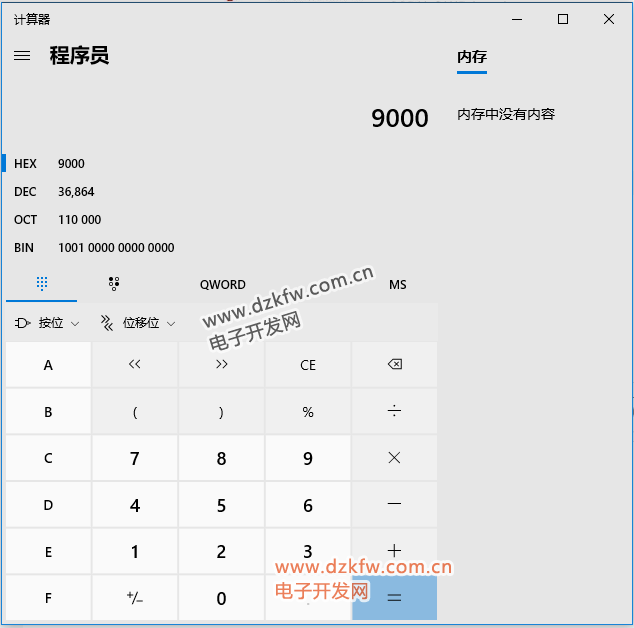Click the MS memory store button
This screenshot has height=628, width=634.
[x=398, y=285]
